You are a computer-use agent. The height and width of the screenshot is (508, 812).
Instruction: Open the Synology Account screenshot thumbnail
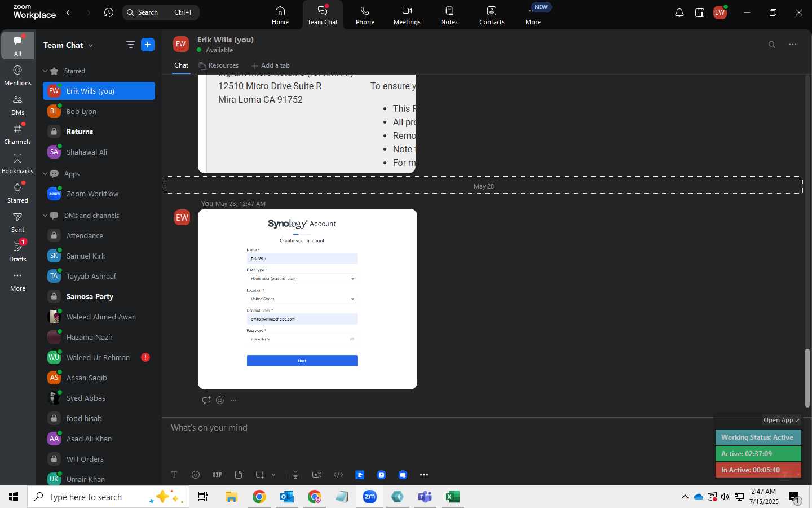(307, 299)
